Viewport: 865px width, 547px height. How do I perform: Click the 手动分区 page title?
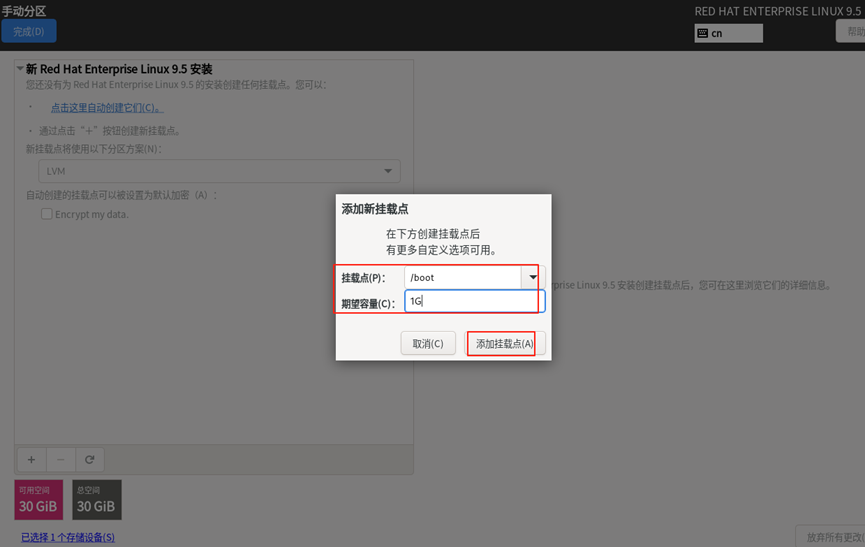coord(24,11)
